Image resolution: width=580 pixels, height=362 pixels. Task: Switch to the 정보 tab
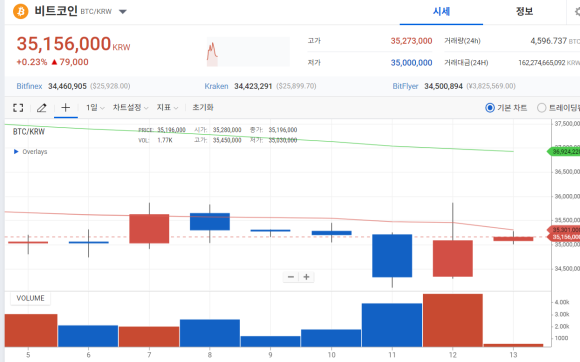[524, 11]
